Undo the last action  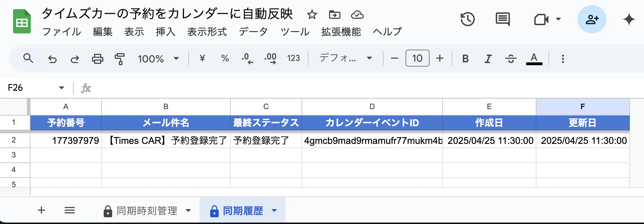(52, 58)
